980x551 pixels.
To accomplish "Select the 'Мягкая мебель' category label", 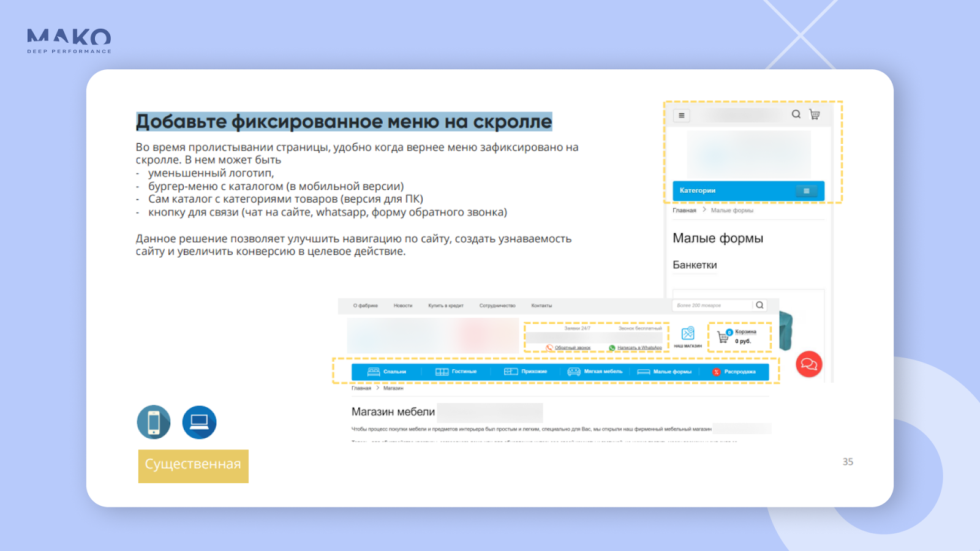I will (x=603, y=372).
